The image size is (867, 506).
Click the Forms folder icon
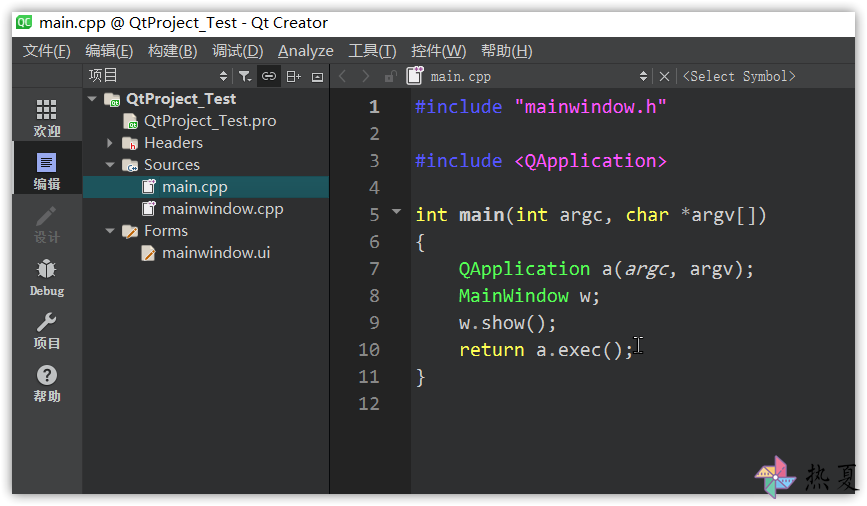130,231
